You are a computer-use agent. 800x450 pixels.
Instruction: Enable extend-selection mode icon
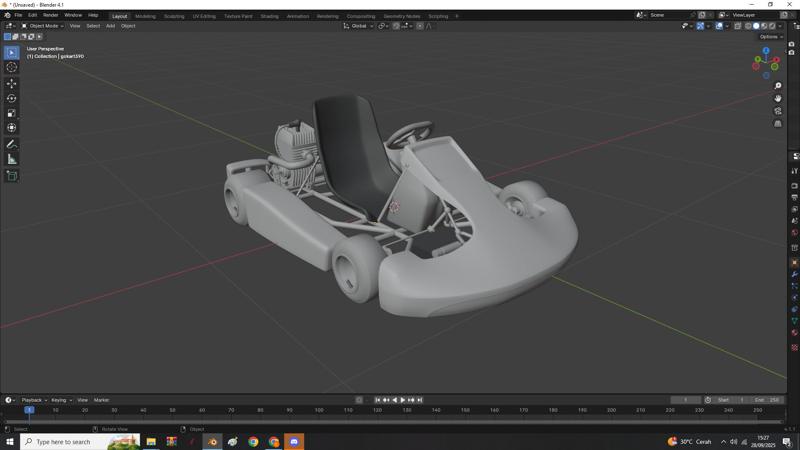(15, 37)
